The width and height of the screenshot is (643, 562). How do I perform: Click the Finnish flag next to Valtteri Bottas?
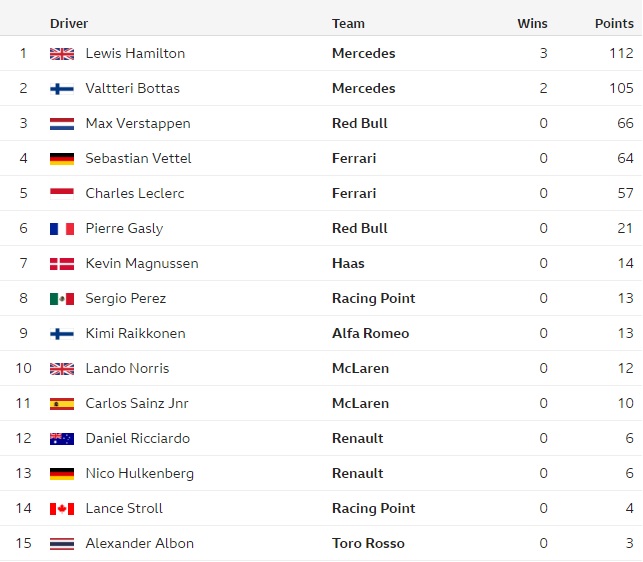[62, 89]
